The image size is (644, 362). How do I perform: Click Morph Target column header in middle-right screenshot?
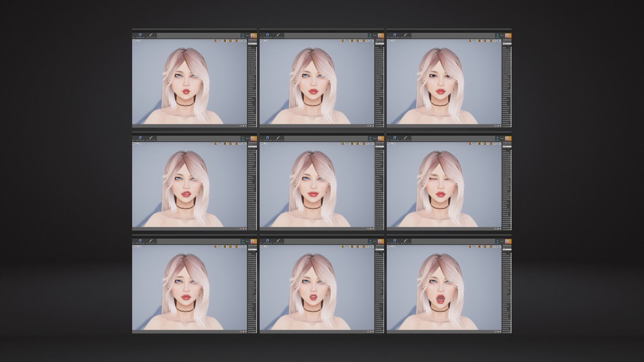(507, 149)
